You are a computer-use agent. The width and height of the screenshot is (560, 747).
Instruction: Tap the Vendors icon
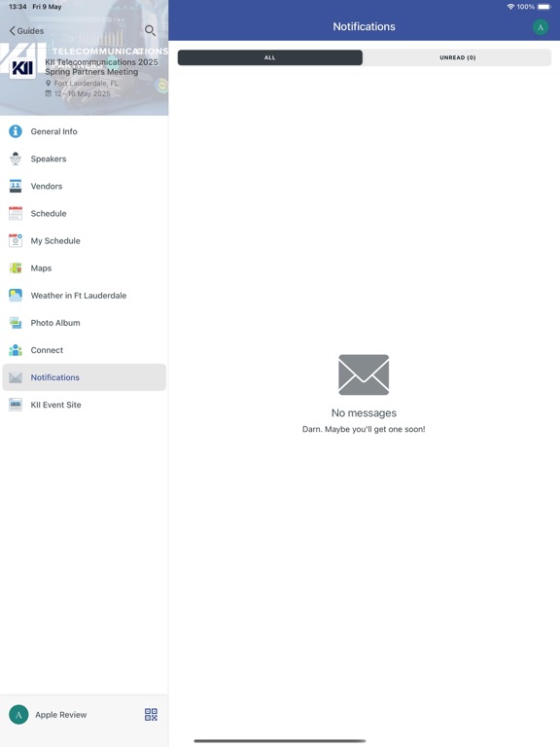click(16, 187)
